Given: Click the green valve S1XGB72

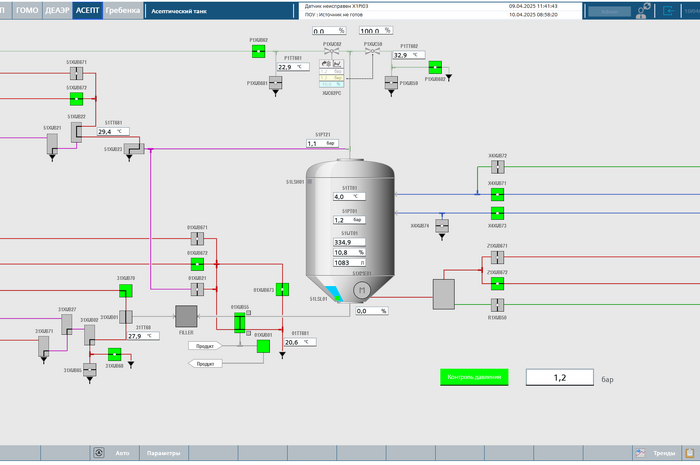Looking at the screenshot, I should (x=76, y=99).
